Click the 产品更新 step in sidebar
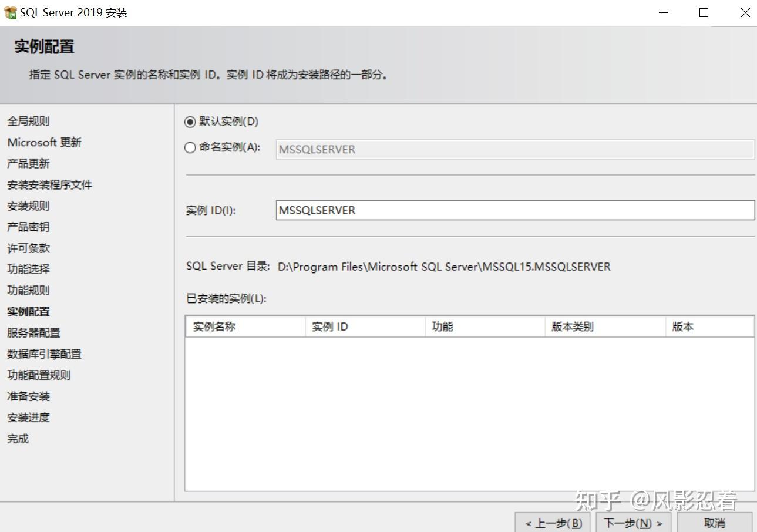The width and height of the screenshot is (757, 532). pyautogui.click(x=28, y=164)
